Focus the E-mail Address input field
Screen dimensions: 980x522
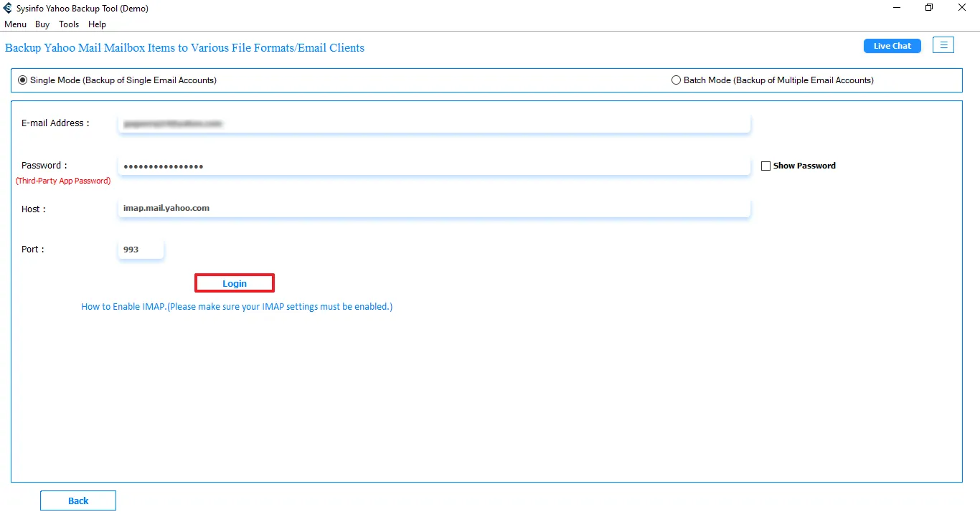pyautogui.click(x=434, y=123)
